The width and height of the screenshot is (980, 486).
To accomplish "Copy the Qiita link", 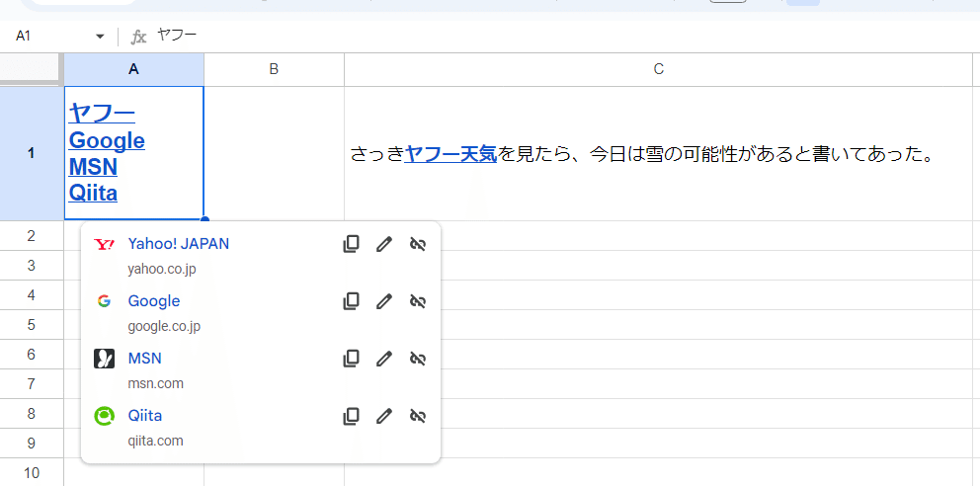I will coord(352,416).
